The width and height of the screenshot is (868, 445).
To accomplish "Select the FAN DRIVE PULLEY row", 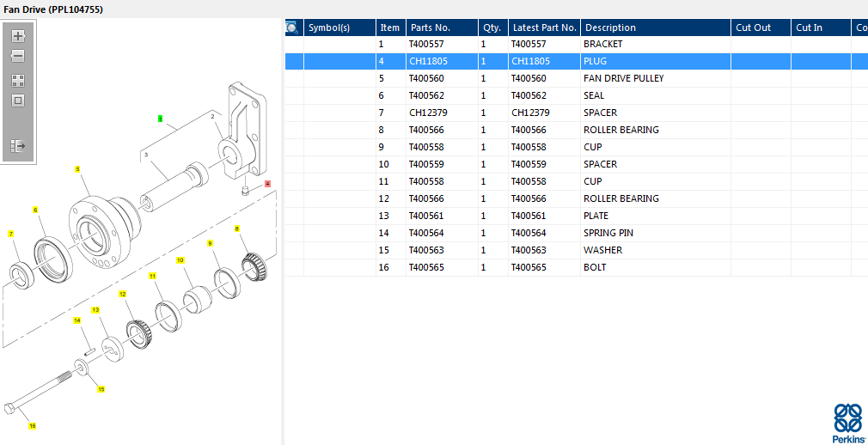I will tap(577, 78).
